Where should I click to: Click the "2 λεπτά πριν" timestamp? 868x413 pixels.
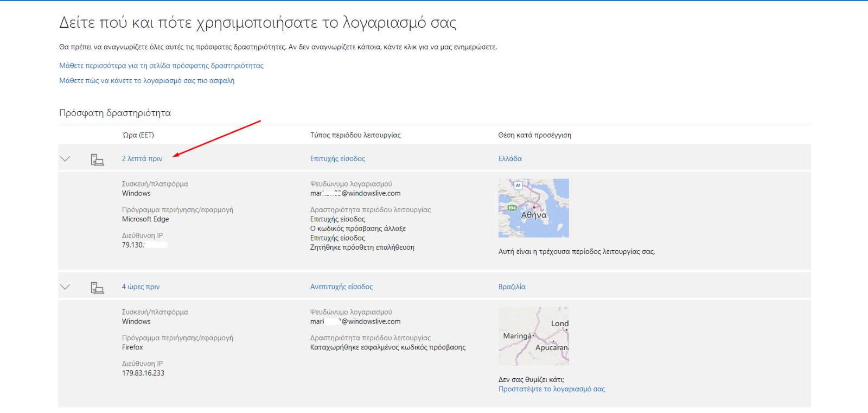click(142, 159)
